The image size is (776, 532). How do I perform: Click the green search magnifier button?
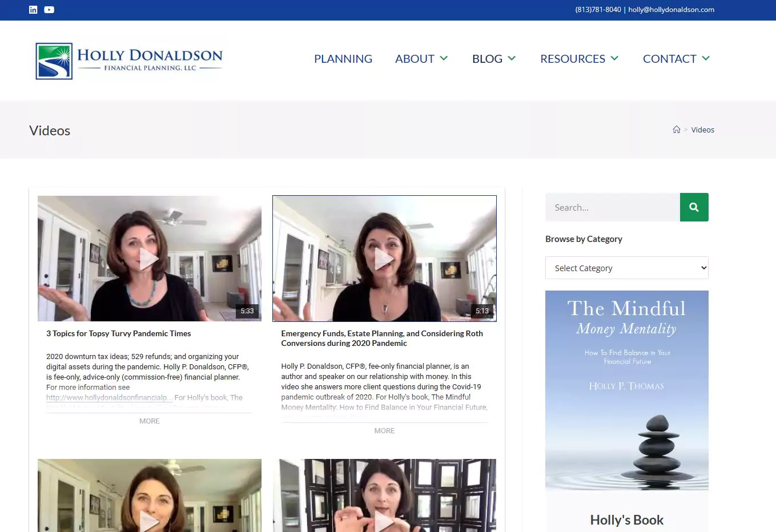pyautogui.click(x=694, y=207)
